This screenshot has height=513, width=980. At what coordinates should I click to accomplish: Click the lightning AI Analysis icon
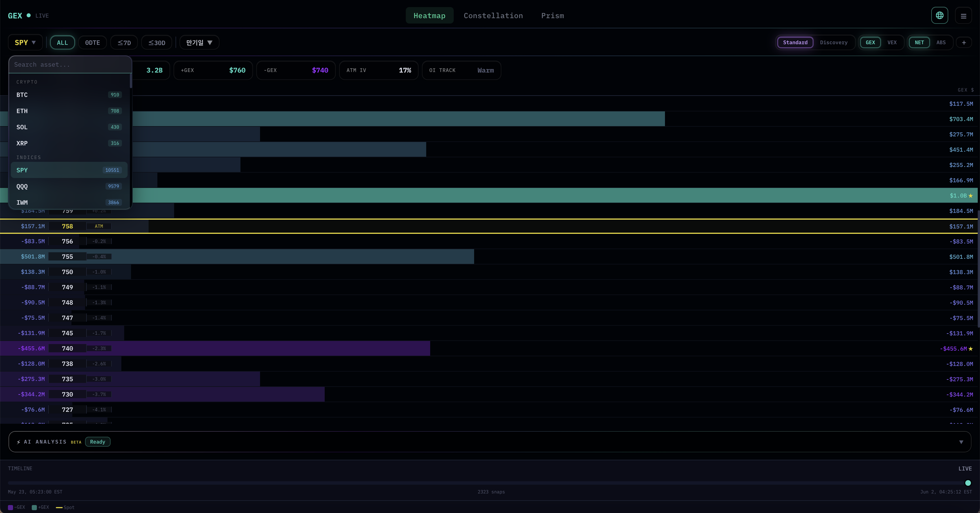click(19, 442)
